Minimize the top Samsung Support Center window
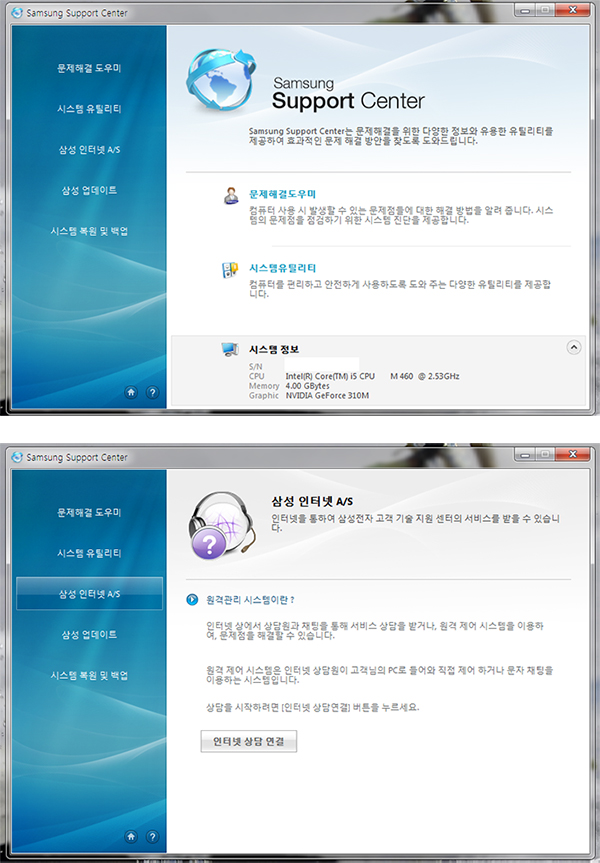600x863 pixels. [525, 10]
